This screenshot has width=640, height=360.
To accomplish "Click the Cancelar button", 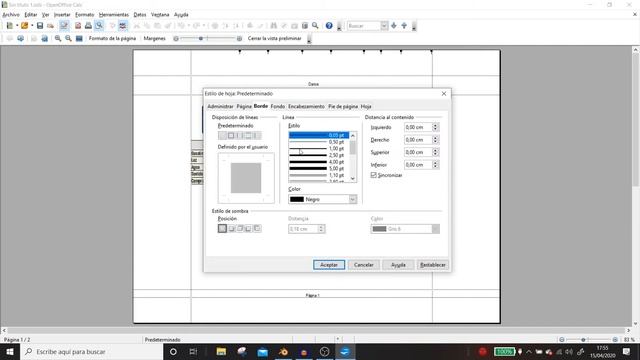I will point(364,265).
